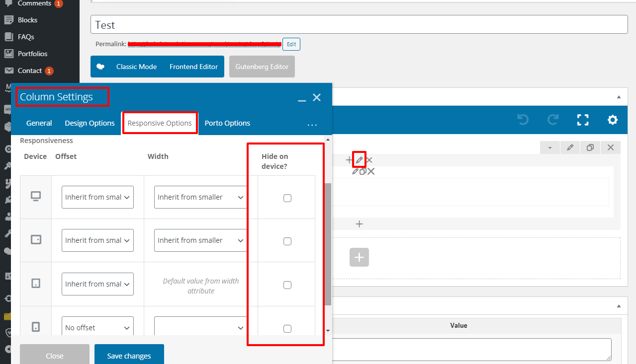The image size is (636, 364).
Task: Open Portfolios in the sidebar
Action: [x=32, y=54]
